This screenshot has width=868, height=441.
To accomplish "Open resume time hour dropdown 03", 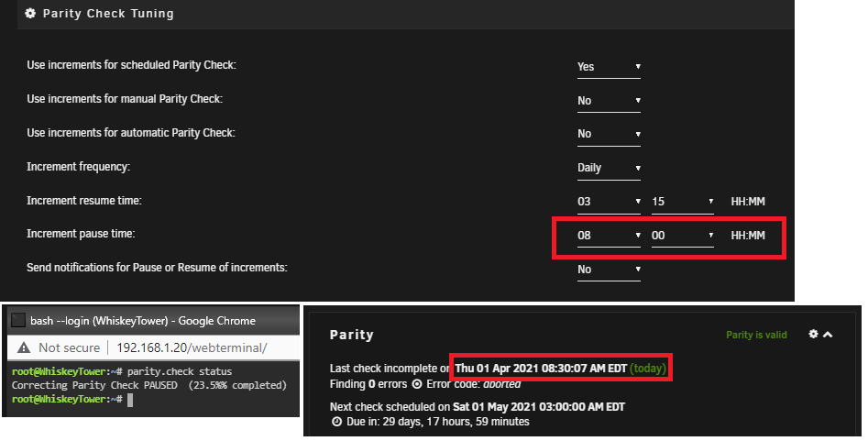I will [x=609, y=202].
